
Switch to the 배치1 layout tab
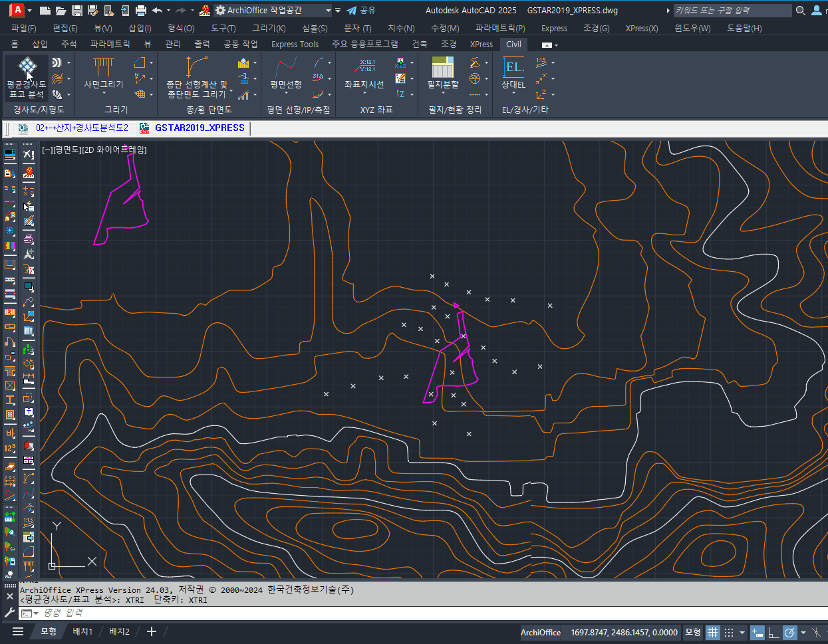[82, 631]
